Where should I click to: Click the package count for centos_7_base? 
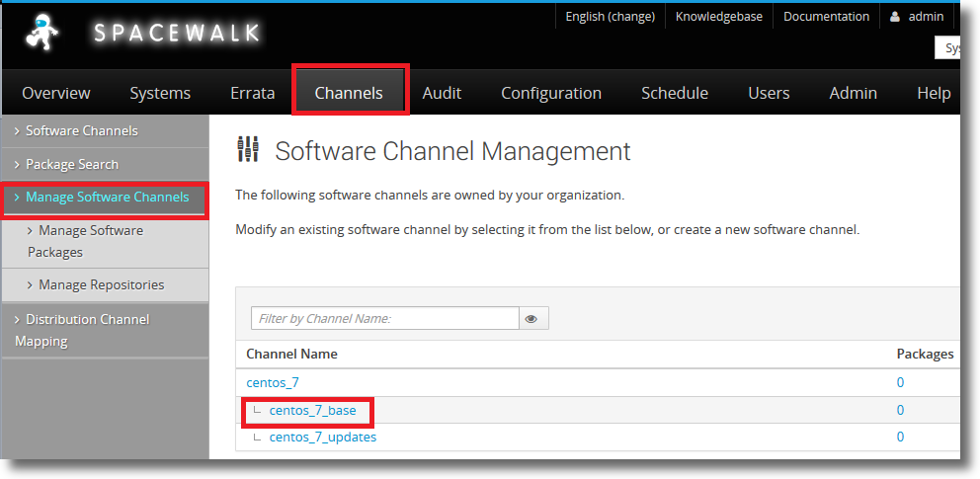click(x=900, y=410)
